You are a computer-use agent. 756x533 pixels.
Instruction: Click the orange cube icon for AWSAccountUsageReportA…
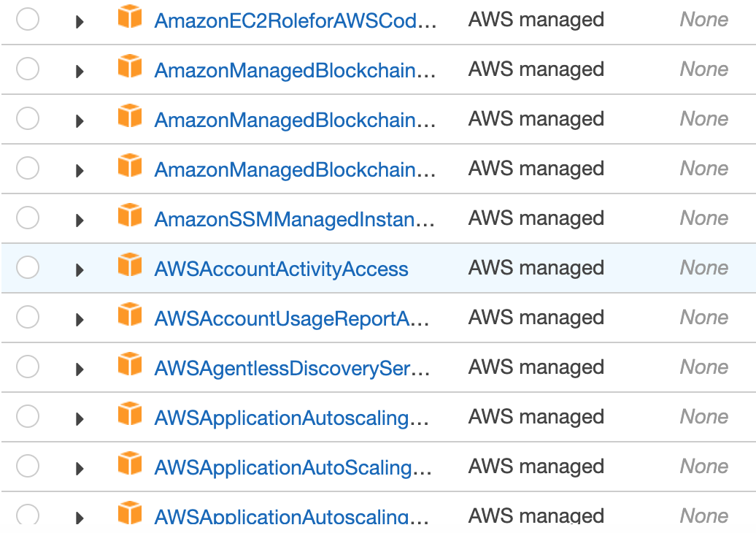(x=130, y=315)
